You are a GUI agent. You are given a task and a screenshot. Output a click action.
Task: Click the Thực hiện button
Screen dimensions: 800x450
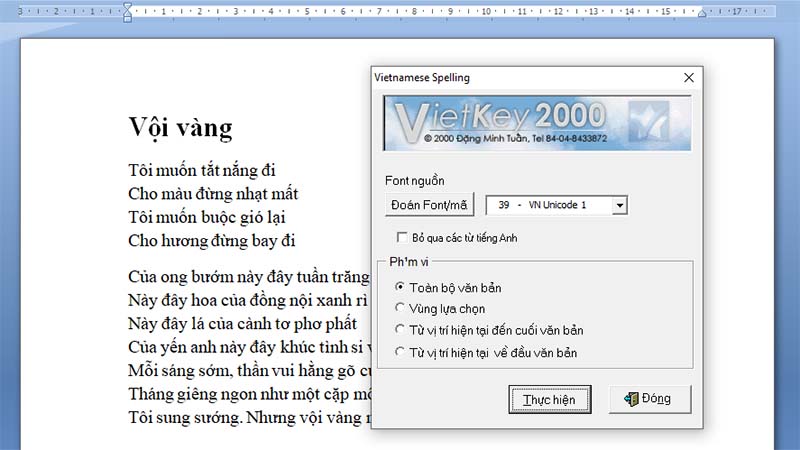tap(549, 399)
